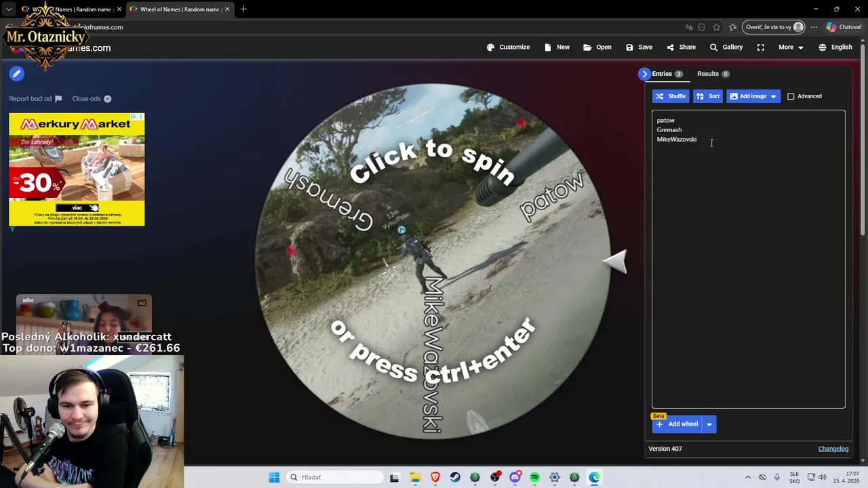This screenshot has height=488, width=868.
Task: Report bad ad
Action: tap(35, 99)
